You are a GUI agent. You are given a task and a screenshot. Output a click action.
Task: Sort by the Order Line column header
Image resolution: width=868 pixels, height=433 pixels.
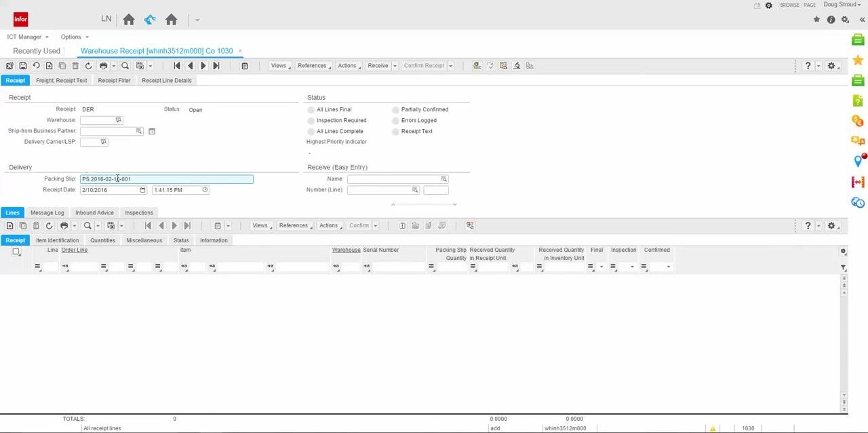(x=75, y=250)
